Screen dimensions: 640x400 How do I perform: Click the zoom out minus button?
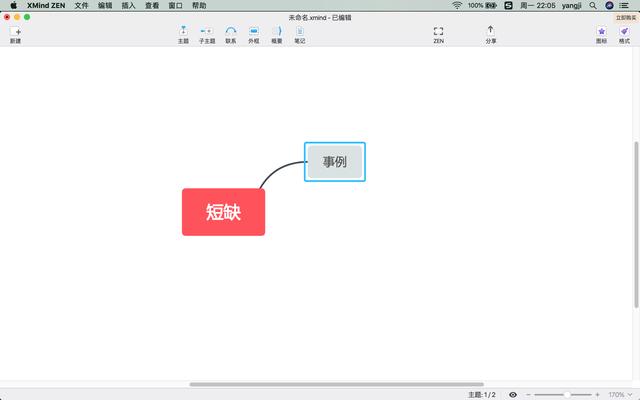pyautogui.click(x=528, y=394)
